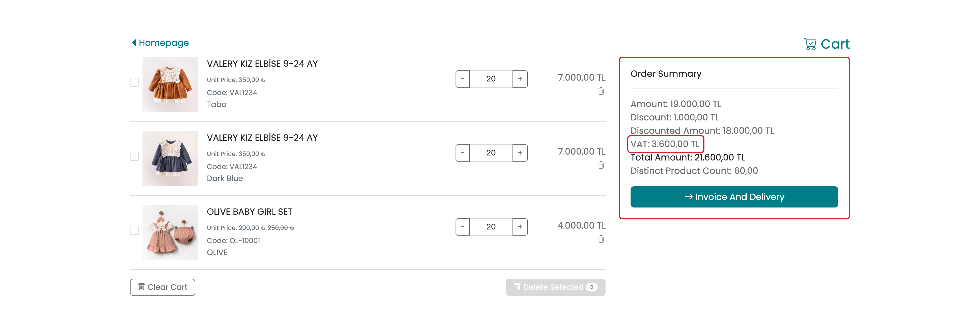This screenshot has height=336, width=980.
Task: Click the shopping cart icon
Action: [810, 44]
